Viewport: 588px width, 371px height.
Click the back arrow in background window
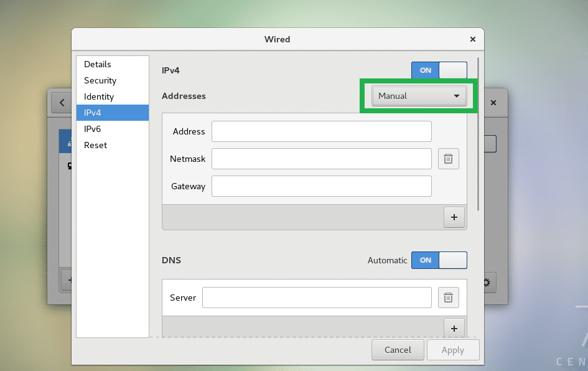62,102
